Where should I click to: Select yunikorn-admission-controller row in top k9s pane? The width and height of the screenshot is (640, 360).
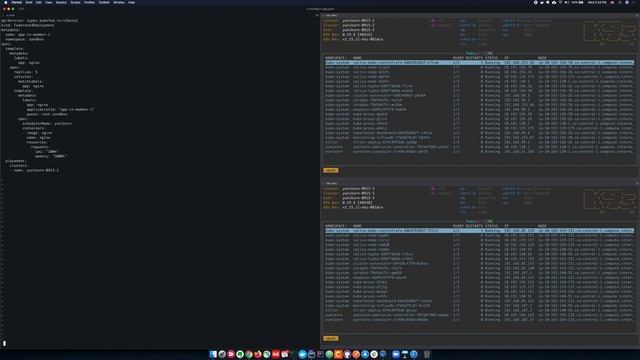[480, 147]
